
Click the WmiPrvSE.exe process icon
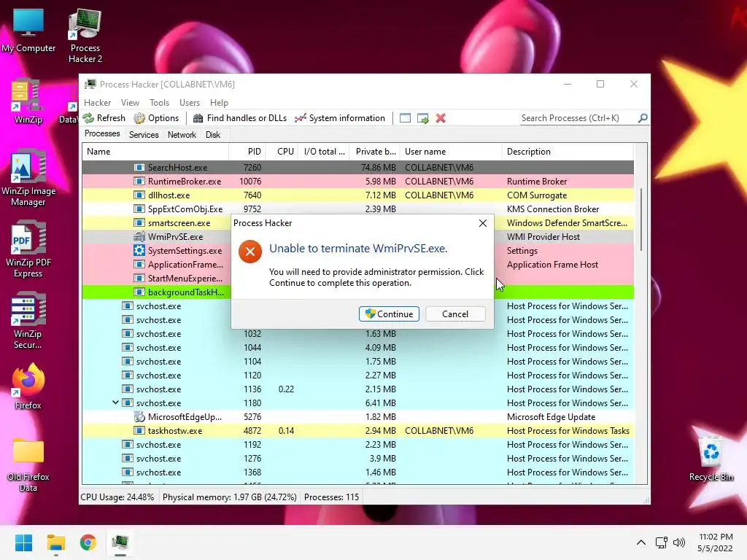139,237
